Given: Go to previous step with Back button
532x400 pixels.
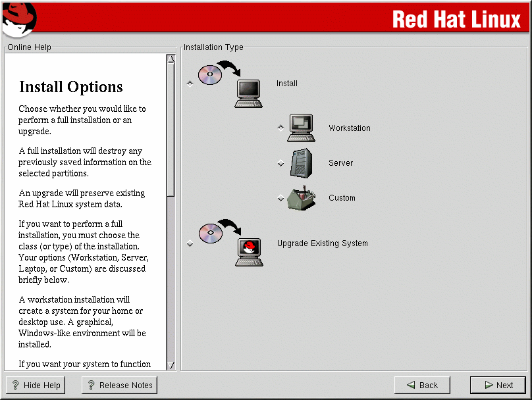Looking at the screenshot, I should pyautogui.click(x=422, y=386).
